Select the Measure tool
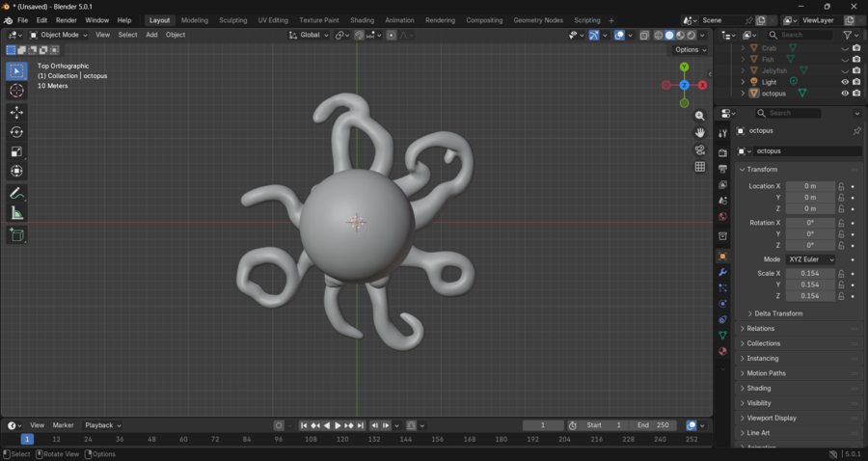The height and width of the screenshot is (461, 868). [16, 213]
